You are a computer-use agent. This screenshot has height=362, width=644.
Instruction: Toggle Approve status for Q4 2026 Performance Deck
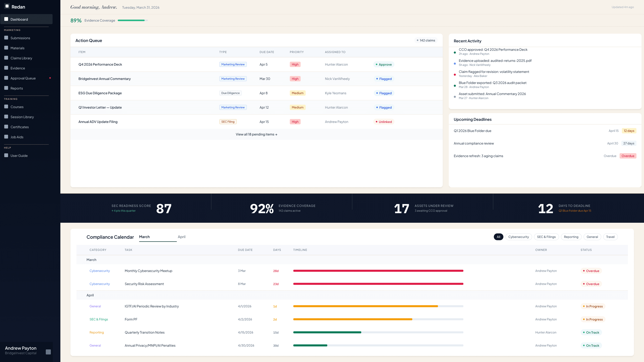point(384,64)
